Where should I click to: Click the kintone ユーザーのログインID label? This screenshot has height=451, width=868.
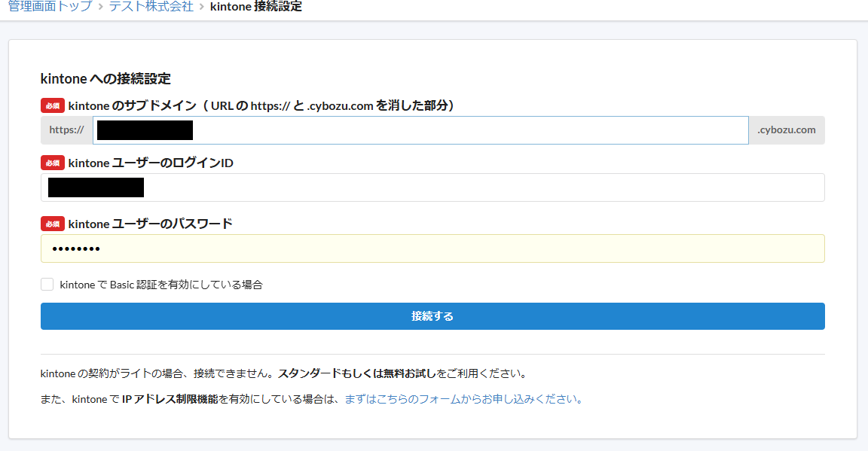[x=151, y=163]
